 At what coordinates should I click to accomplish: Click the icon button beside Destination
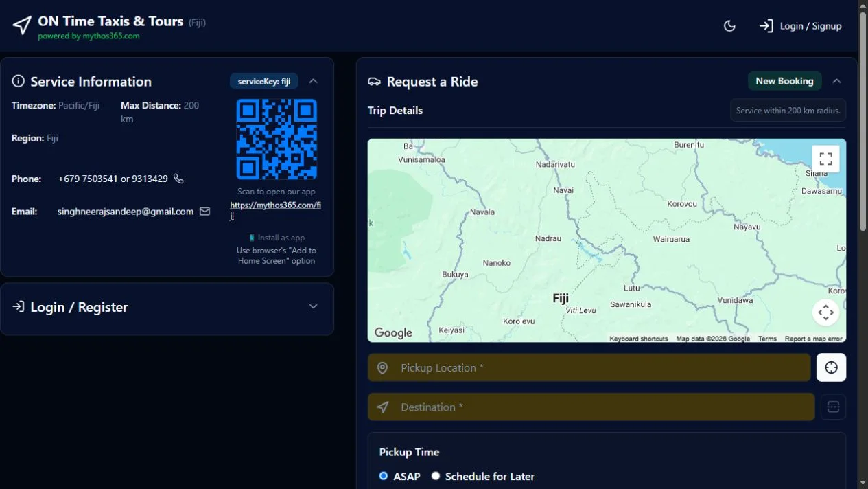pos(833,407)
